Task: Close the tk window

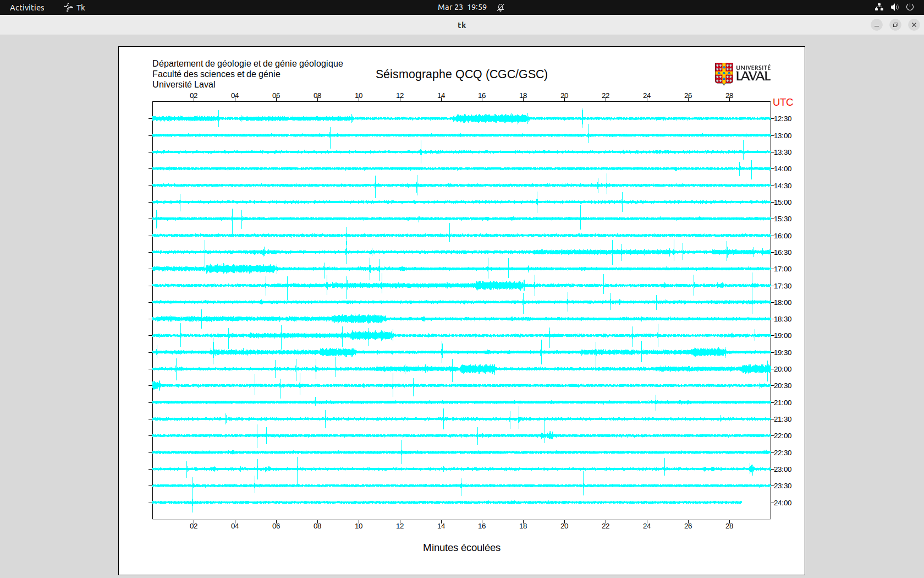Action: click(x=914, y=25)
